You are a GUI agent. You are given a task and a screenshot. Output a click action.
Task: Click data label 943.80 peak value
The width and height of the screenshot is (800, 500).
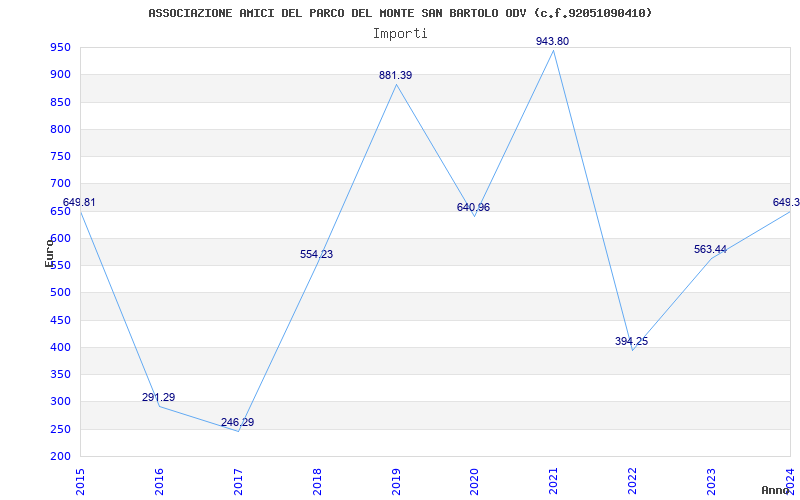553,42
